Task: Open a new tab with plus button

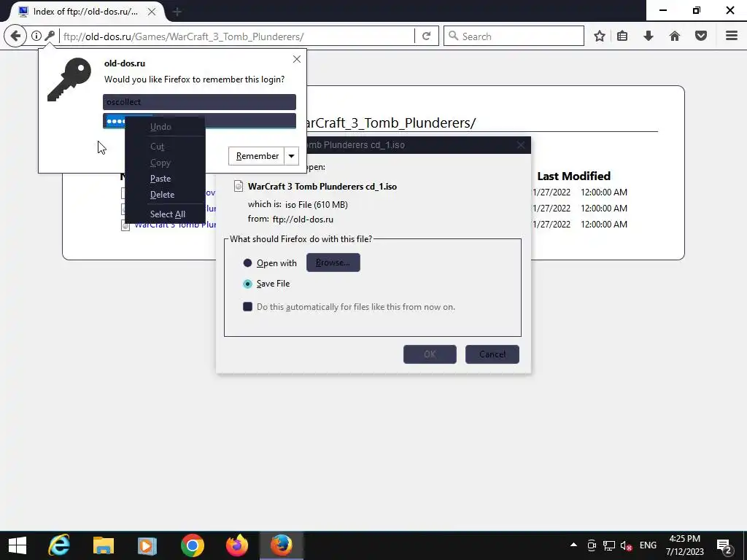Action: click(177, 12)
